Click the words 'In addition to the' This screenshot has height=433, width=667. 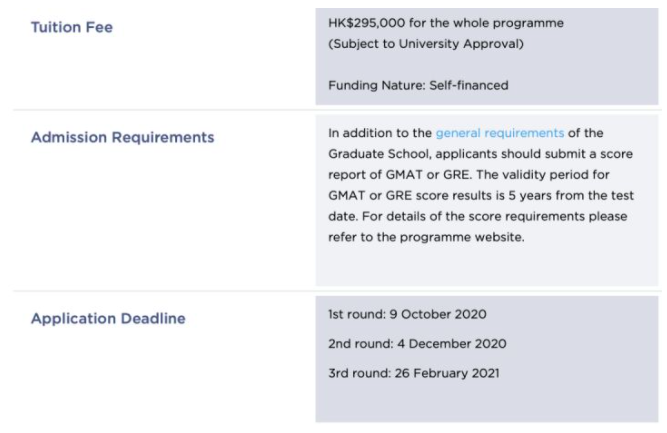point(380,133)
